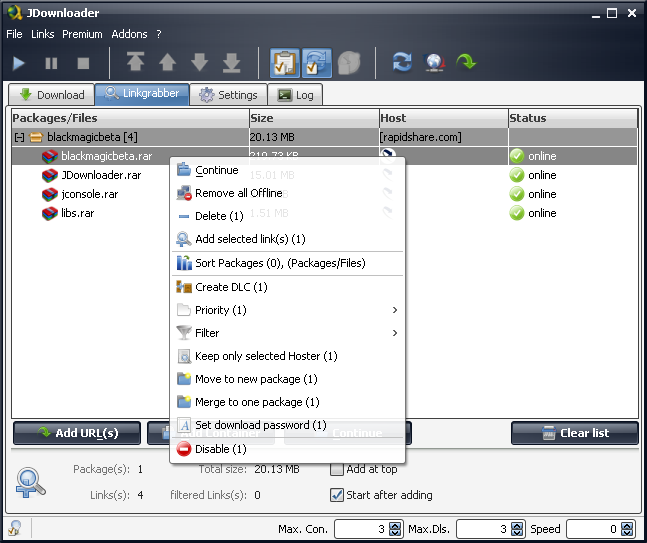Sort by Size column header
The height and width of the screenshot is (543, 647).
click(x=314, y=118)
